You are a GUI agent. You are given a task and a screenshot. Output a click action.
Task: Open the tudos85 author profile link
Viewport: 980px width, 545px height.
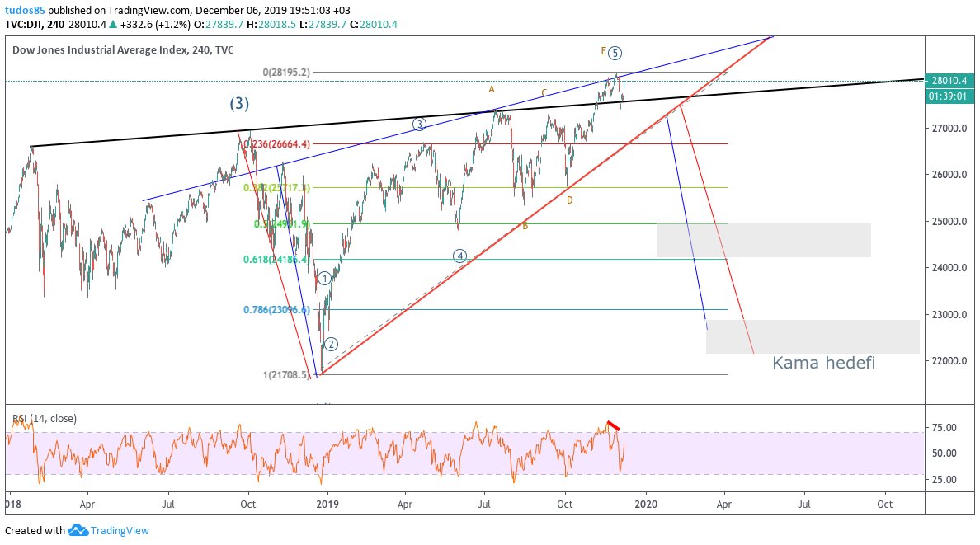click(25, 8)
